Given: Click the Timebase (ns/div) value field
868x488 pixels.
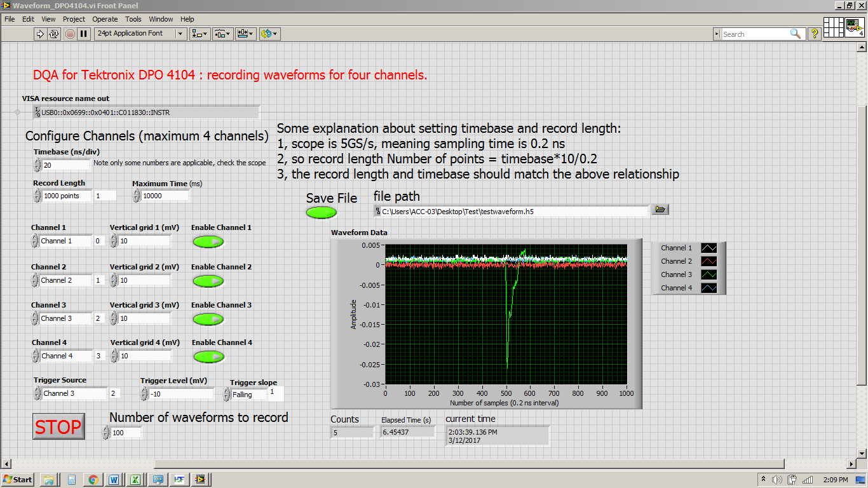Looking at the screenshot, I should pos(67,165).
